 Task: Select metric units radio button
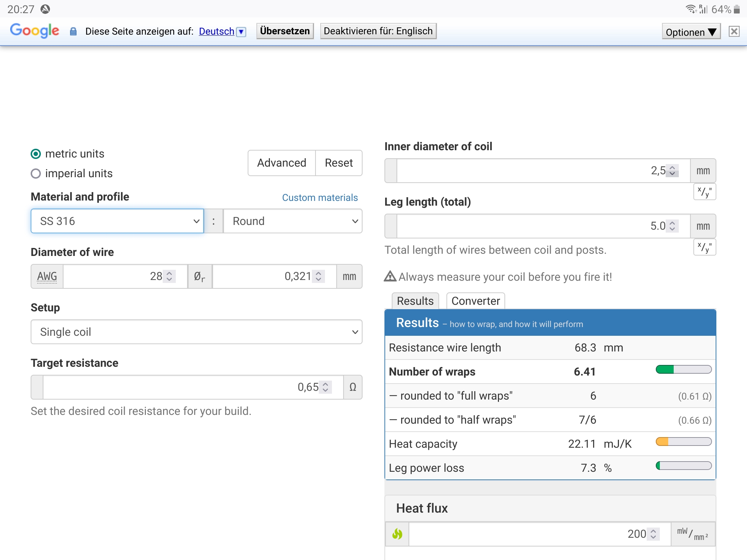(x=36, y=154)
